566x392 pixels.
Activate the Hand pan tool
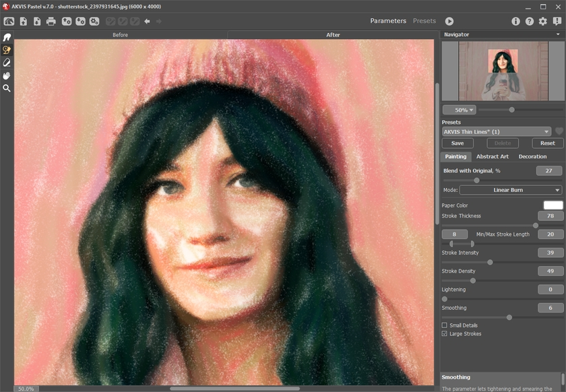pos(7,75)
